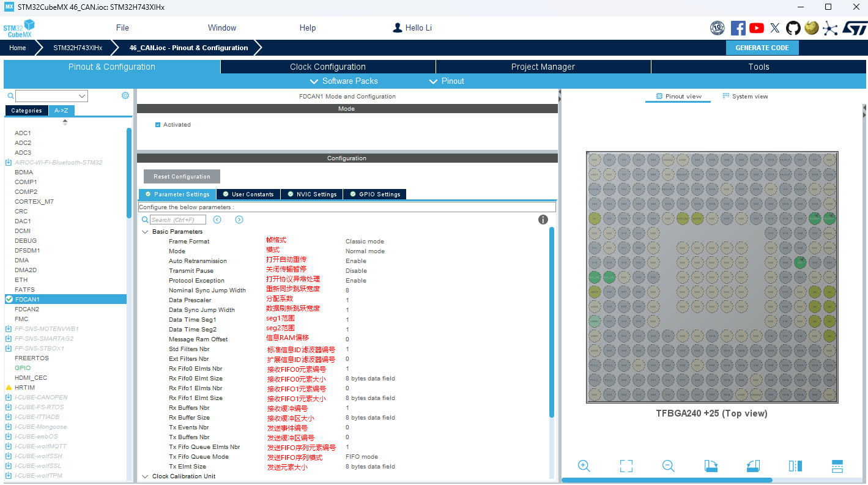Select FREERTOS in the peripheral list
868x485 pixels.
(x=32, y=358)
